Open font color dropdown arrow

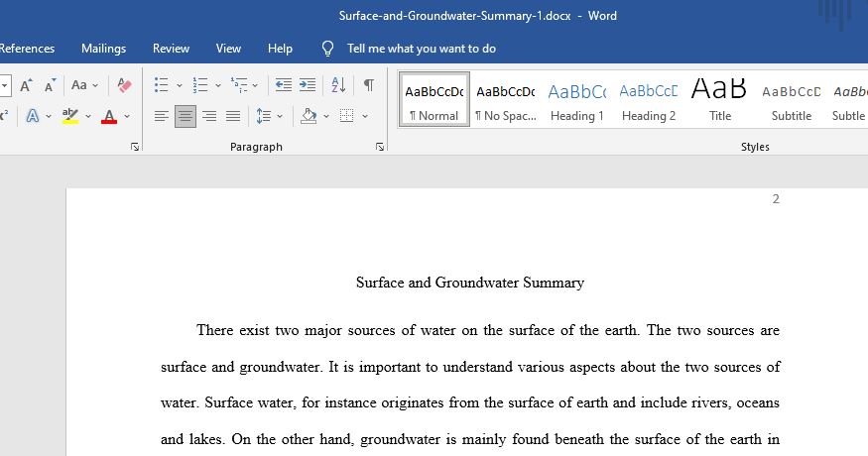[x=127, y=116]
